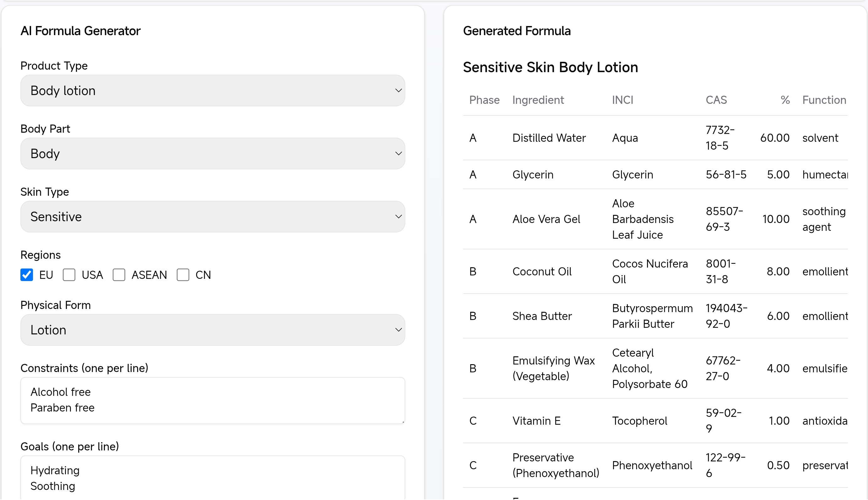Click the Ingredient column header
Image resolution: width=868 pixels, height=500 pixels.
(x=538, y=100)
